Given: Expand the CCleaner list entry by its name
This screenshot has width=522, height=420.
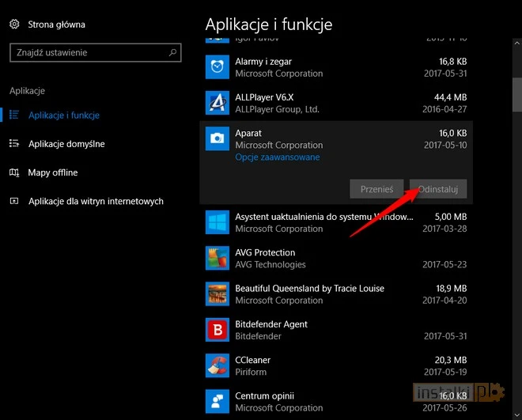Looking at the screenshot, I should click(x=254, y=360).
